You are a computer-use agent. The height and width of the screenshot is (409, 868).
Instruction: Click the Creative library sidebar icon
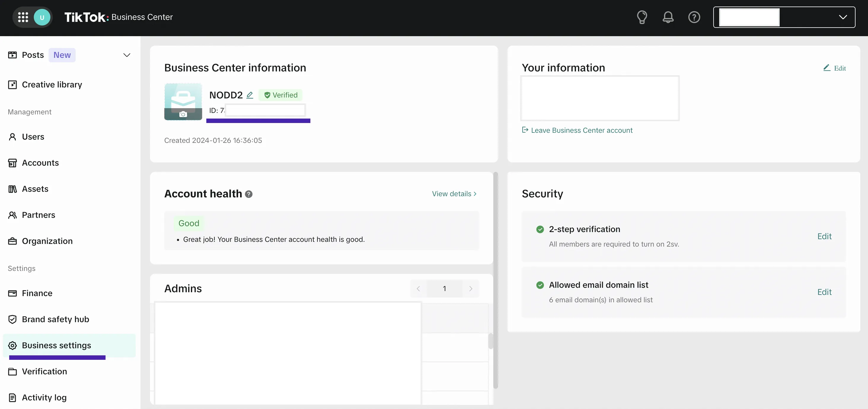pyautogui.click(x=12, y=84)
